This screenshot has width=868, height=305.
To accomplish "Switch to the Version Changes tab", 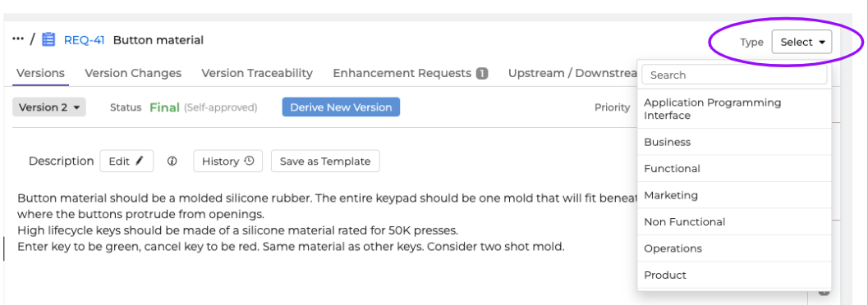I will coord(133,73).
